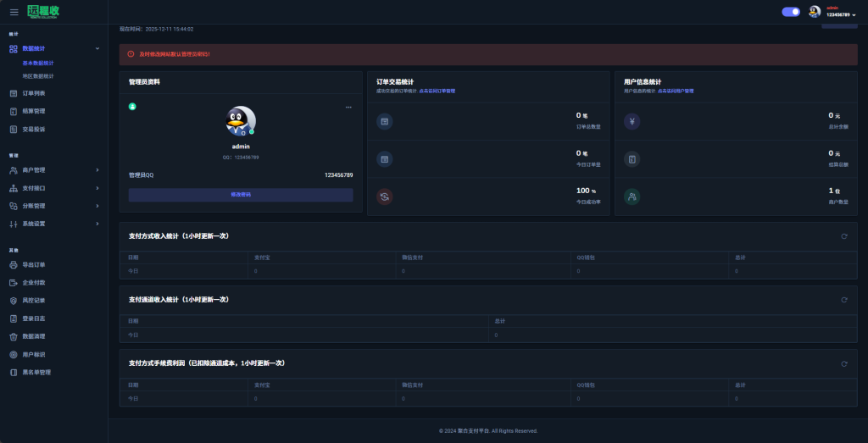868x443 pixels.
Task: Click the three-dot menu in 管理员资料 card
Action: (x=348, y=107)
